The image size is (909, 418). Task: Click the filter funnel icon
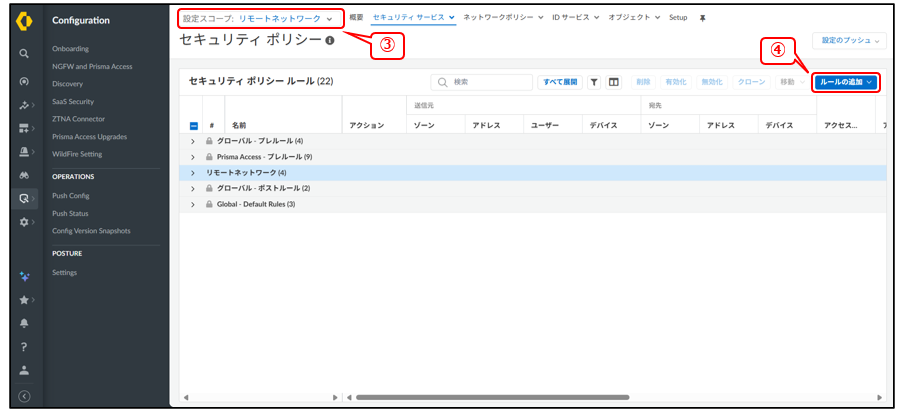594,82
